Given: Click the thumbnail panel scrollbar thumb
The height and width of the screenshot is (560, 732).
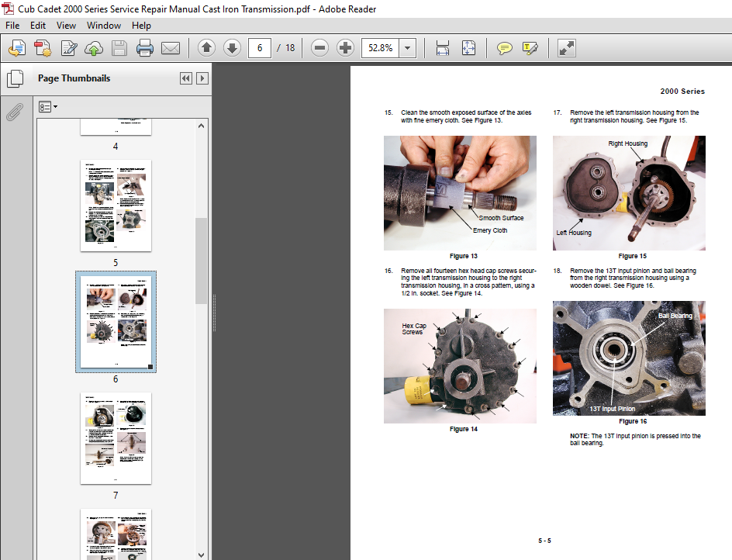Looking at the screenshot, I should click(201, 261).
